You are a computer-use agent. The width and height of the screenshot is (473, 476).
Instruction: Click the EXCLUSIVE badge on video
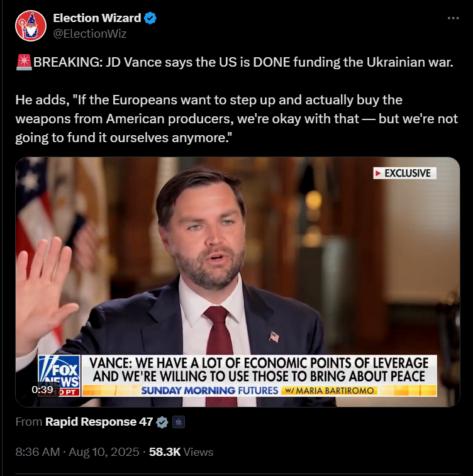click(x=404, y=174)
